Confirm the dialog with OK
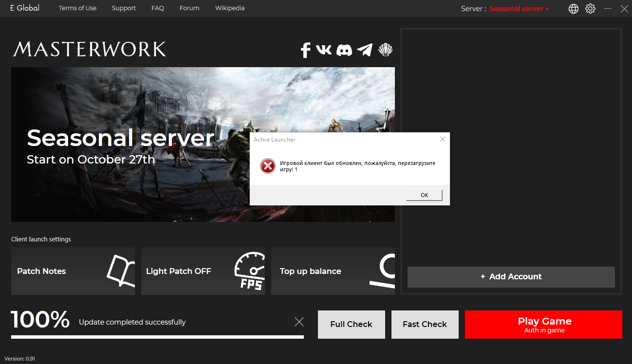The width and height of the screenshot is (632, 364). [x=424, y=195]
